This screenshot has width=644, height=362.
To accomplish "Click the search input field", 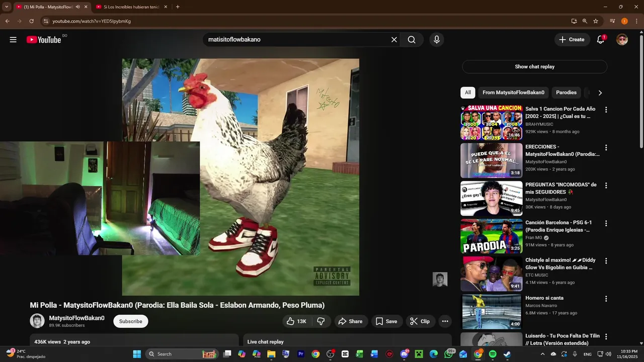I will 297,40.
